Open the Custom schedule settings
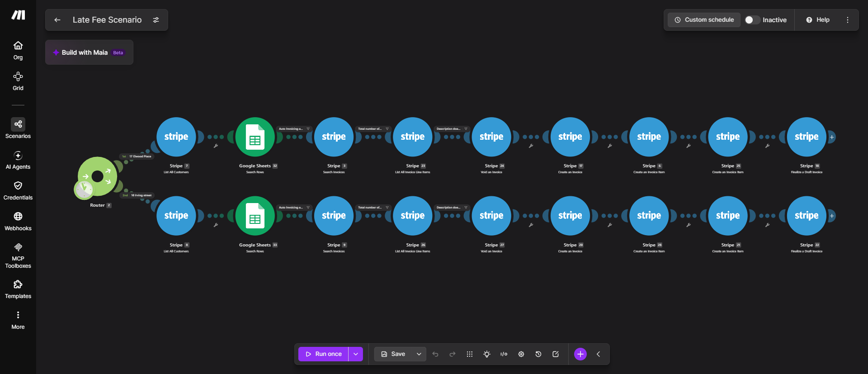The height and width of the screenshot is (374, 868). [x=704, y=20]
